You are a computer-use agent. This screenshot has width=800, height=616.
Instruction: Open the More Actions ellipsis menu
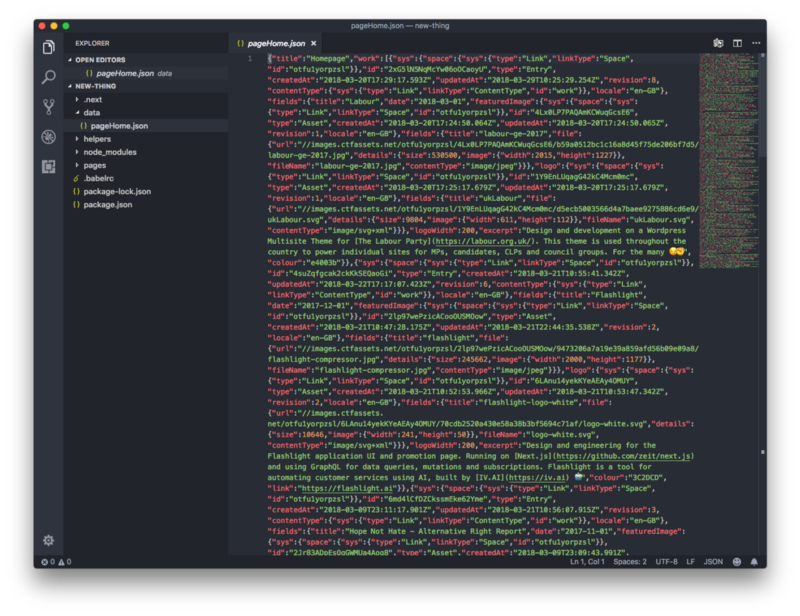point(756,43)
